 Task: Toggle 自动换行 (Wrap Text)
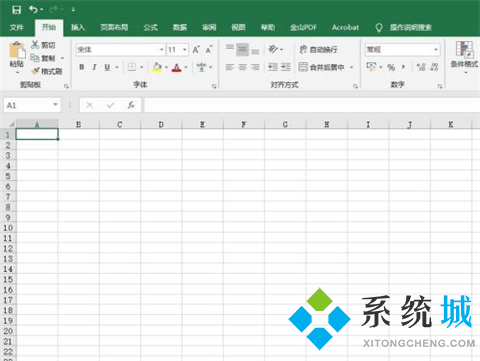318,50
